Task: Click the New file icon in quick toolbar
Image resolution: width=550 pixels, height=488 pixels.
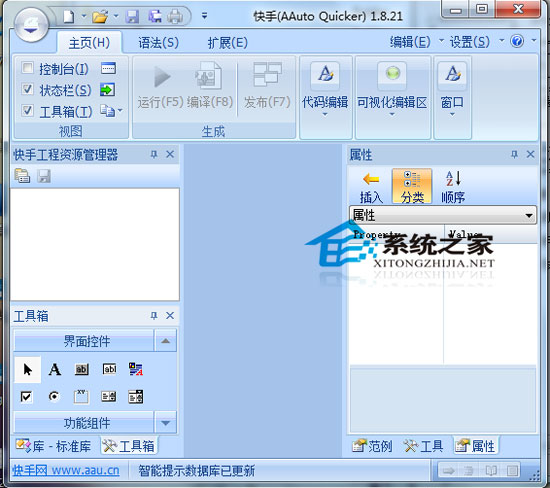Action: tap(69, 16)
